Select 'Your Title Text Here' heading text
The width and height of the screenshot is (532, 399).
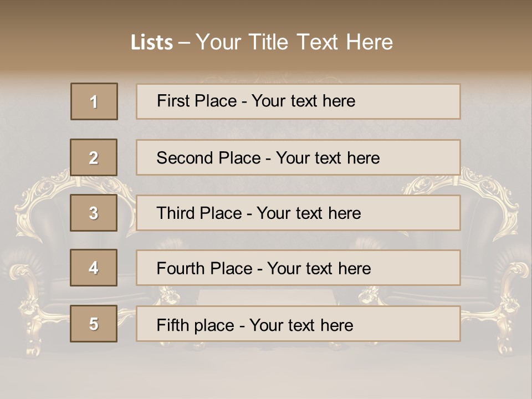pos(294,42)
